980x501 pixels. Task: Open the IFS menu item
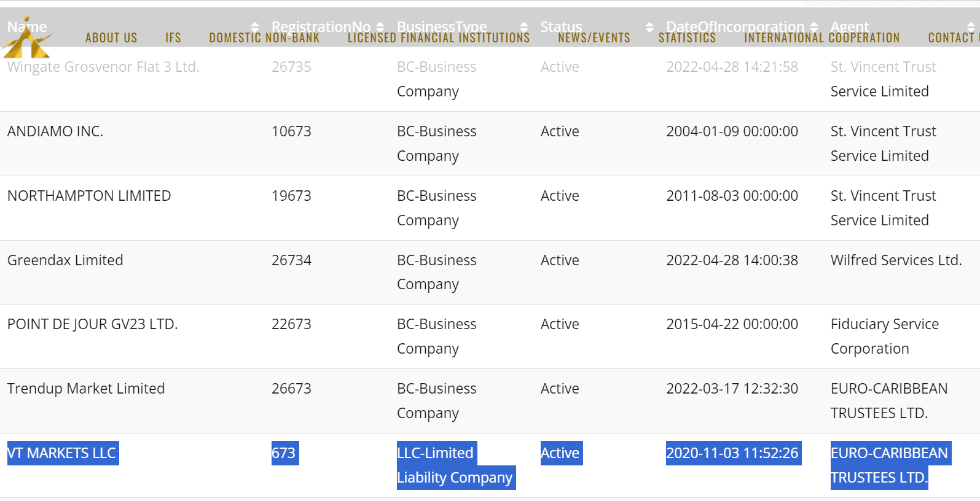(173, 38)
